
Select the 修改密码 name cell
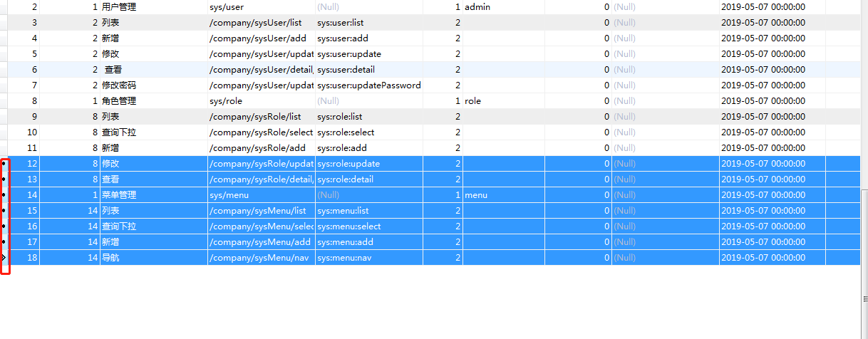154,85
